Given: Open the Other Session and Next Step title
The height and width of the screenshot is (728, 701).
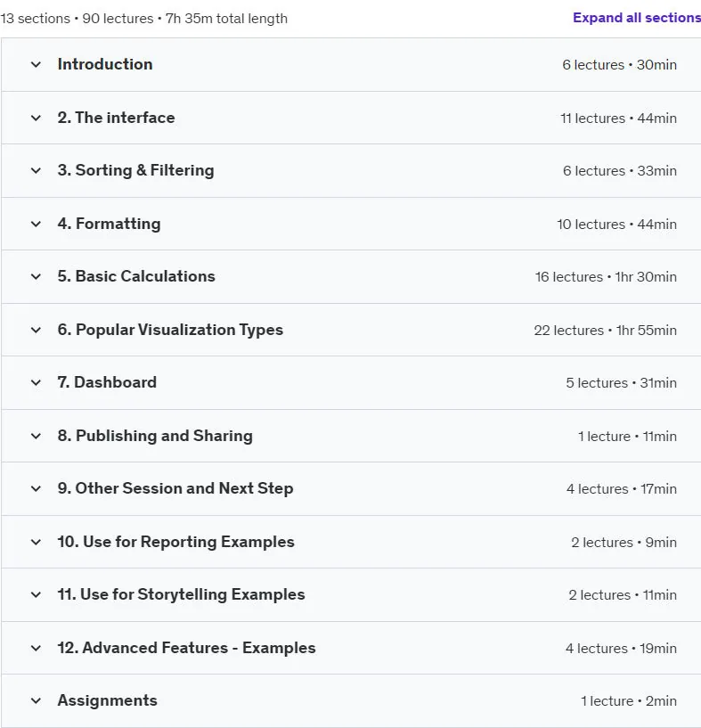Looking at the screenshot, I should [175, 488].
